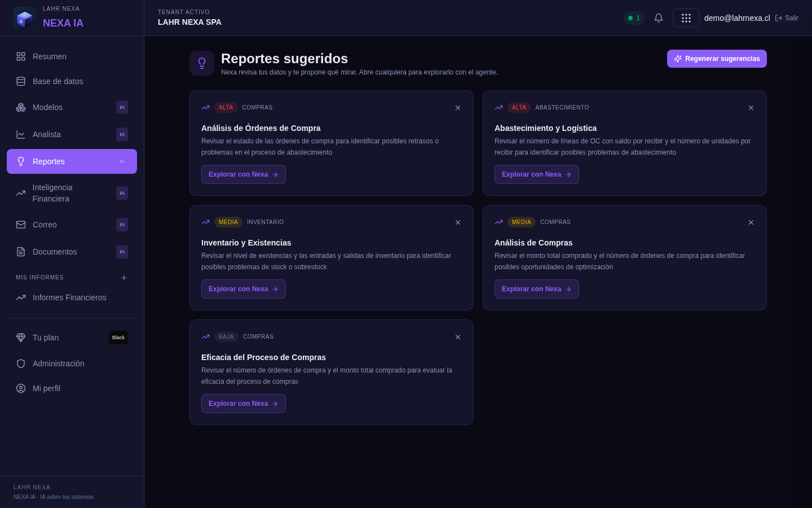Click the Black plan badge

[x=118, y=338]
